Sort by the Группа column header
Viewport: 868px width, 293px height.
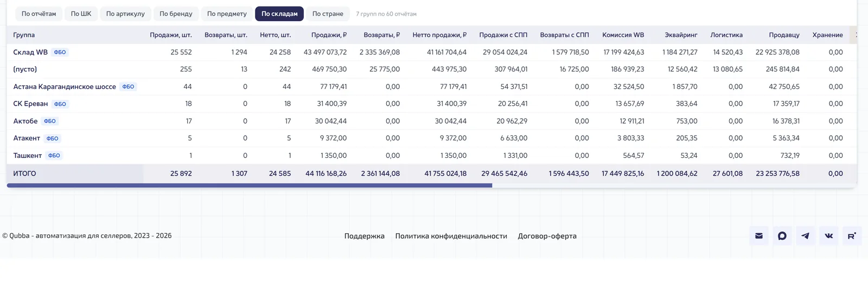(x=24, y=35)
